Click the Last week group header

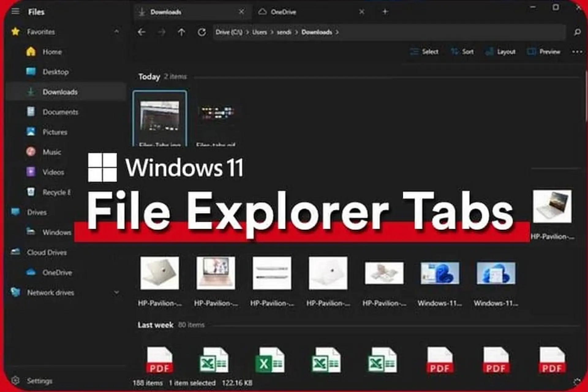[x=156, y=325]
